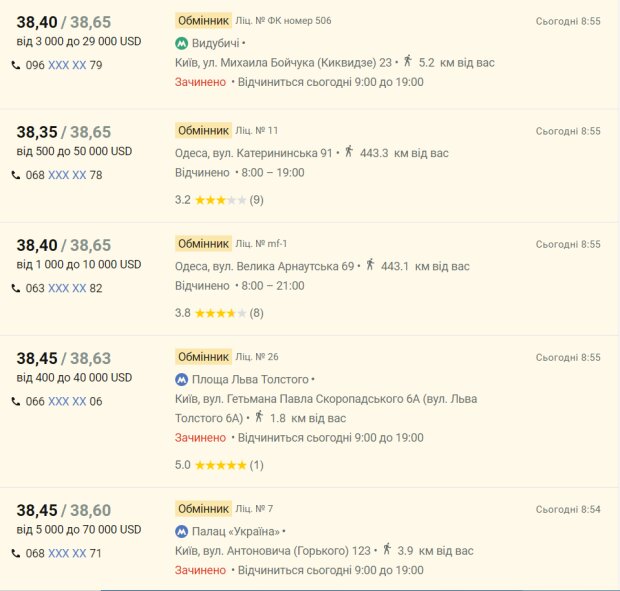Click the phone icon next to 066 number
620x591 pixels.
click(16, 401)
